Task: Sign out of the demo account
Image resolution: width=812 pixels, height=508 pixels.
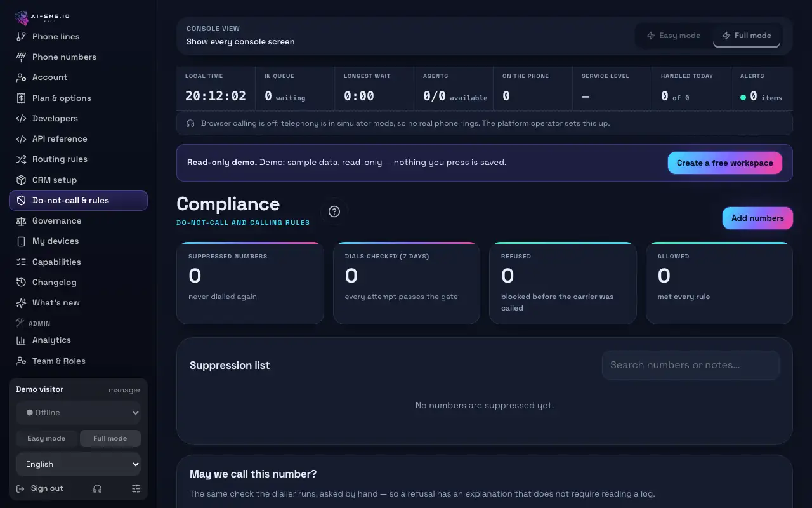Action: point(39,488)
